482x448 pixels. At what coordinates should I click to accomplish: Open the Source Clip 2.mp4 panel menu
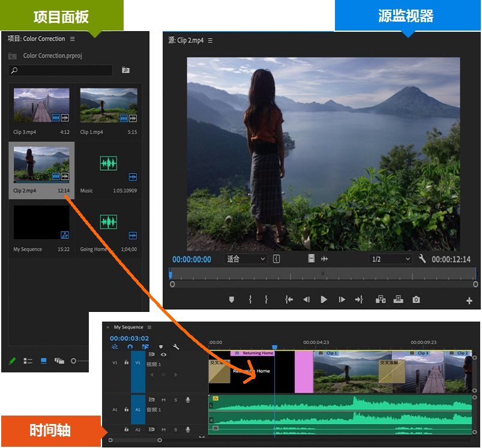210,41
